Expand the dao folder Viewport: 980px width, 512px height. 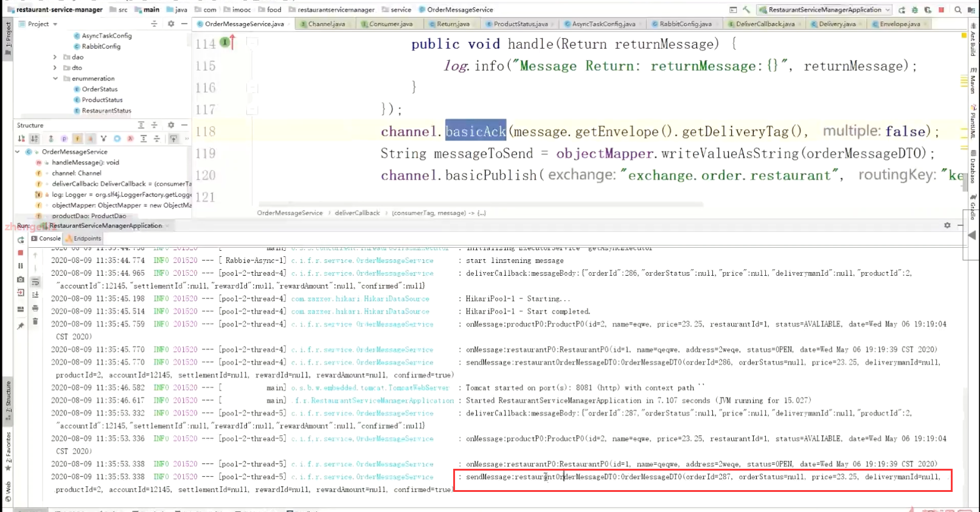pos(55,57)
